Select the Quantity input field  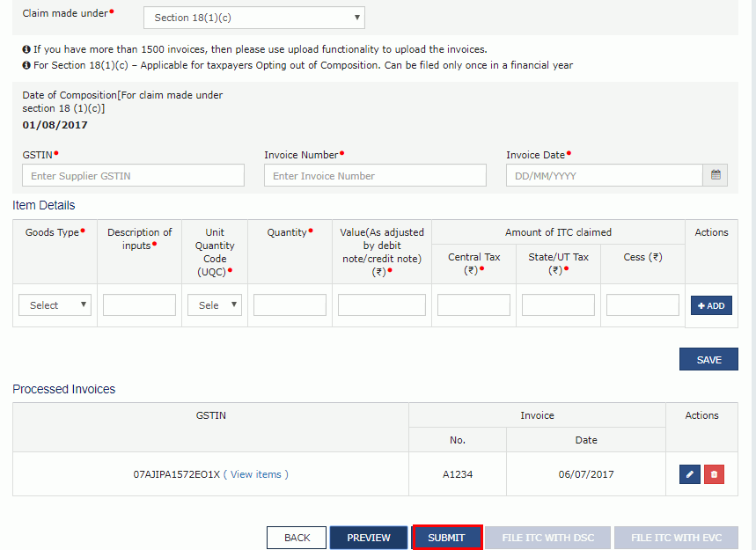(x=290, y=304)
